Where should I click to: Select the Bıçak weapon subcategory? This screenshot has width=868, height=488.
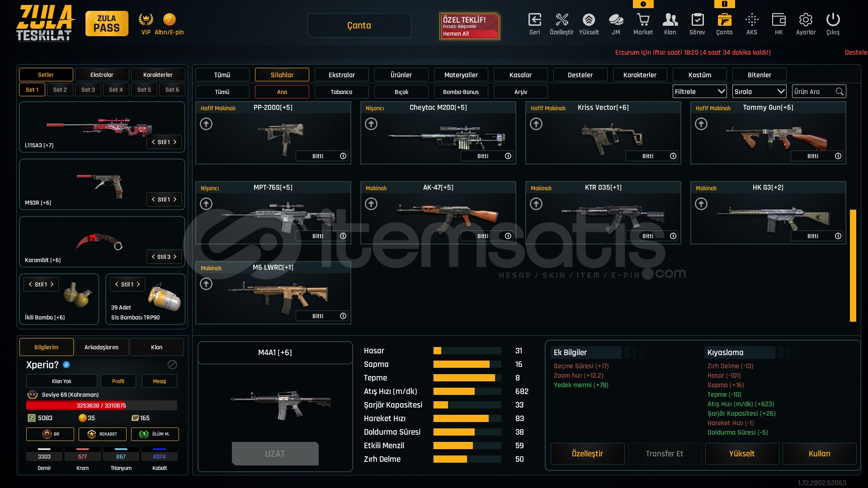401,92
